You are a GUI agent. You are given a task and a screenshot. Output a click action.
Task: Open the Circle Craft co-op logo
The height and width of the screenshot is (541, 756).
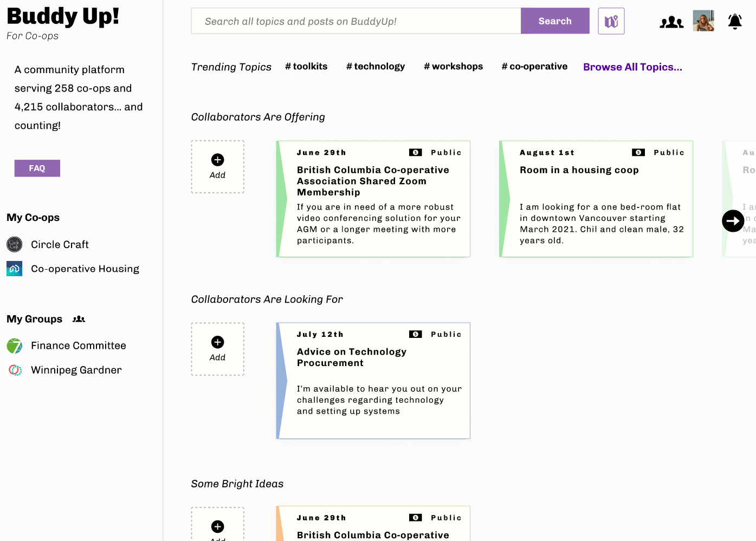click(15, 244)
